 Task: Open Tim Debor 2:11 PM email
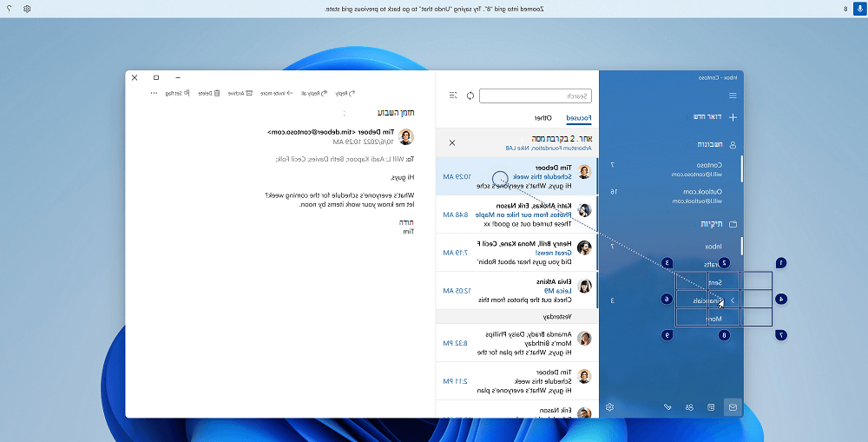(517, 381)
